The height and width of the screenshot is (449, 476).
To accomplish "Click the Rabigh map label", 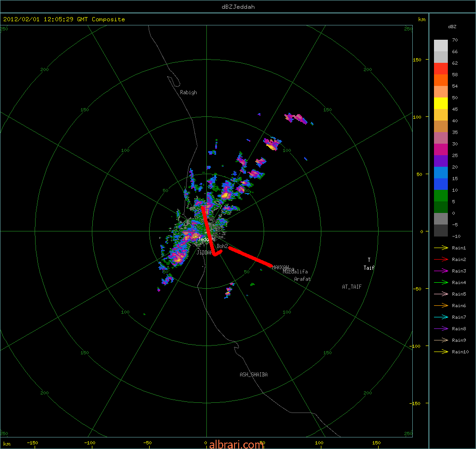I will pos(188,92).
